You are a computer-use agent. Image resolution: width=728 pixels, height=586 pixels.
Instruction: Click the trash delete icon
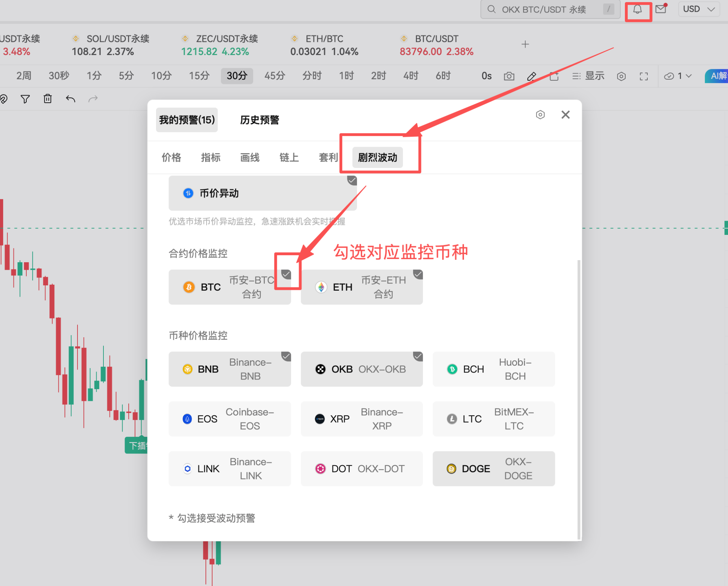click(48, 98)
